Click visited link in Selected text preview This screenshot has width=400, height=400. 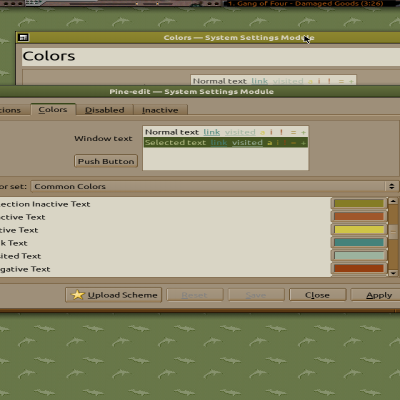[247, 143]
